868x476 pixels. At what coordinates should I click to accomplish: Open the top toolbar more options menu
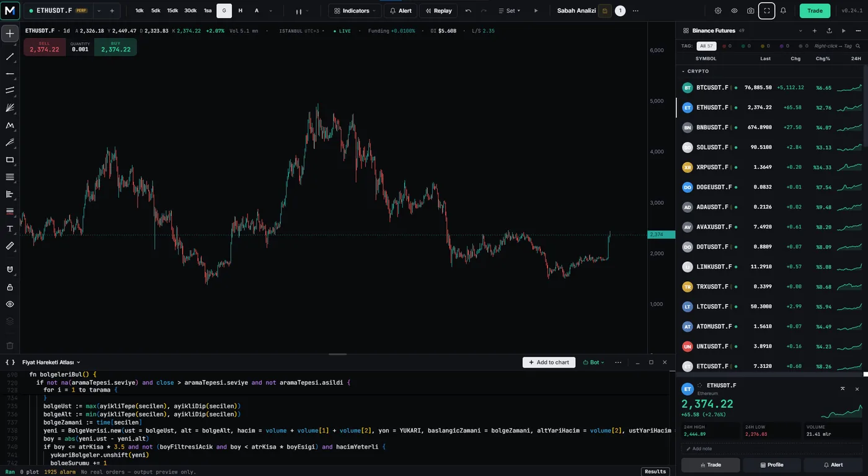635,11
